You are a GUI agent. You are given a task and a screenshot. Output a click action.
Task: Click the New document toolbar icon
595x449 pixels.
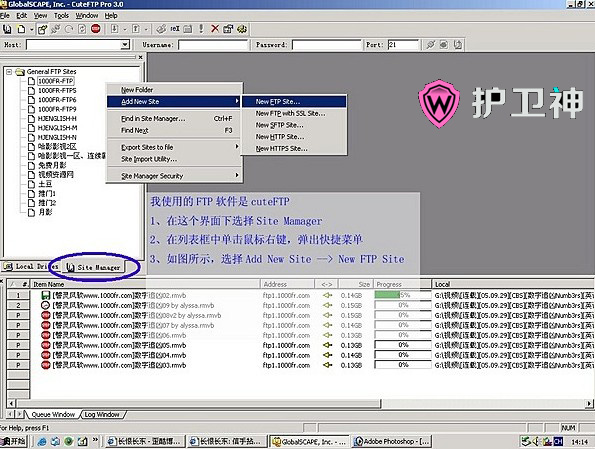(22, 29)
